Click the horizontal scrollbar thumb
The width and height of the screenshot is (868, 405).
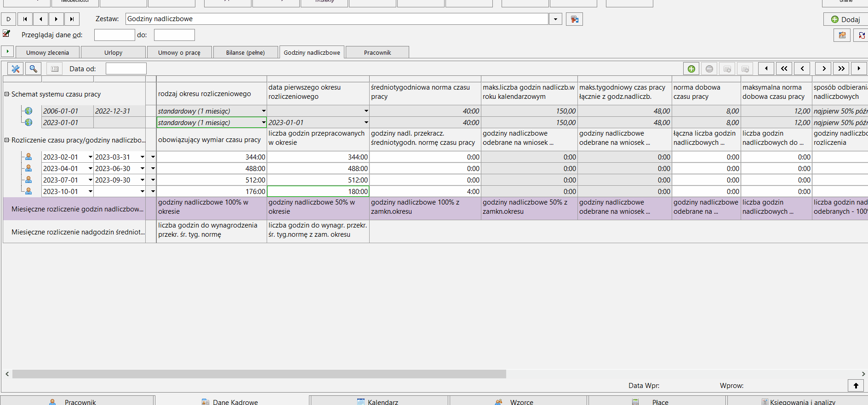coord(259,374)
